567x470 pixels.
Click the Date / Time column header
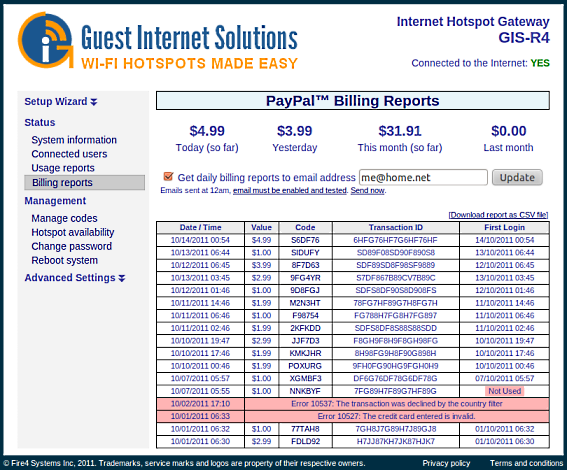pos(200,227)
